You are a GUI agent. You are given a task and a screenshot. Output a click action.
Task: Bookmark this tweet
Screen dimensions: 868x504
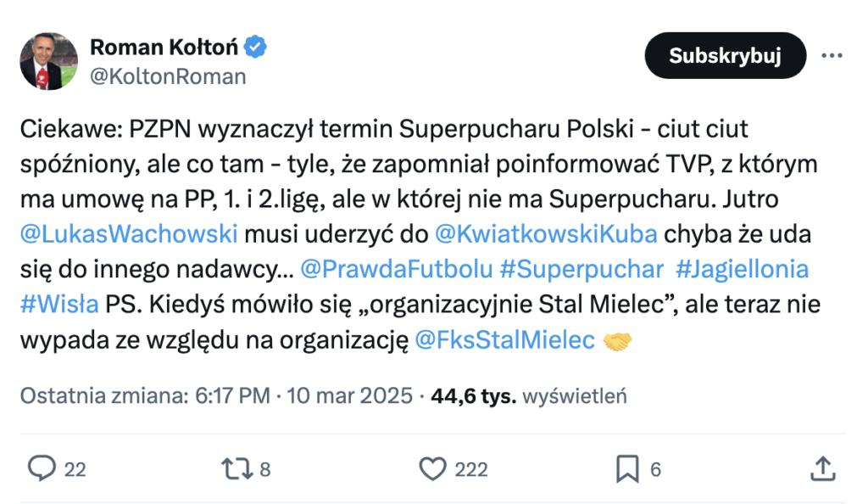(x=626, y=468)
